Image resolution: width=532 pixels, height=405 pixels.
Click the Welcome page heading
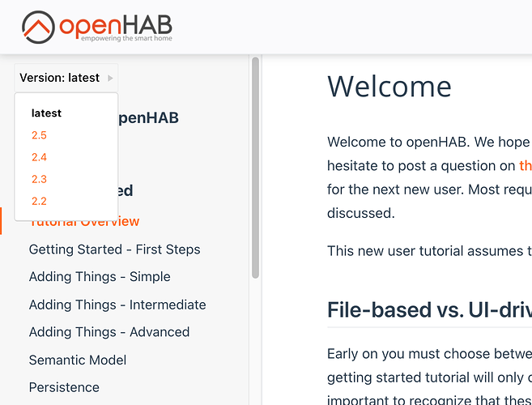389,87
